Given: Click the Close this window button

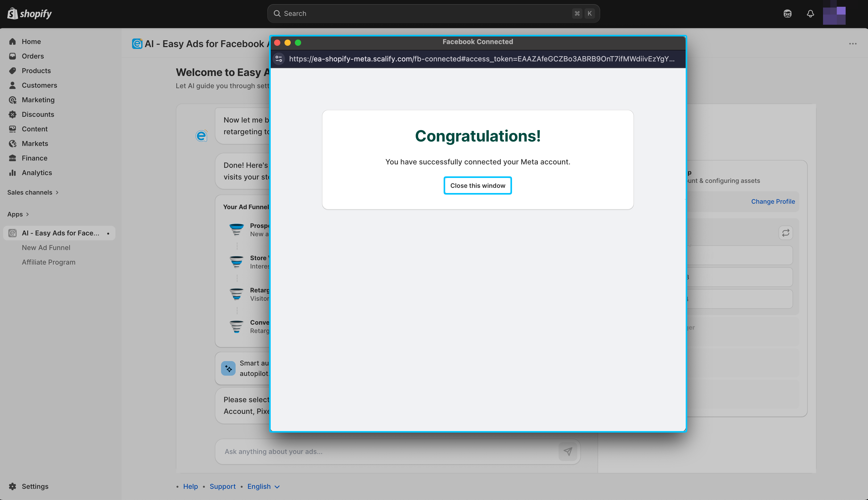Looking at the screenshot, I should 477,185.
